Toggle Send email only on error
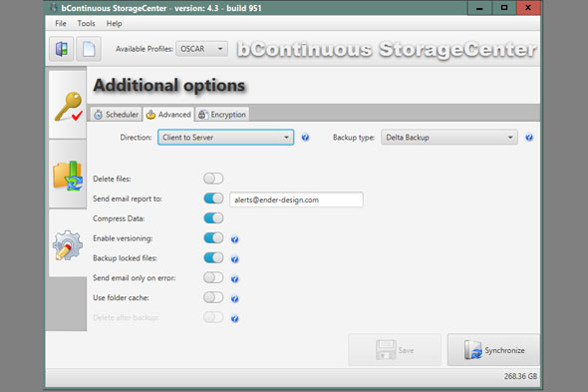588x392 pixels. 213,277
